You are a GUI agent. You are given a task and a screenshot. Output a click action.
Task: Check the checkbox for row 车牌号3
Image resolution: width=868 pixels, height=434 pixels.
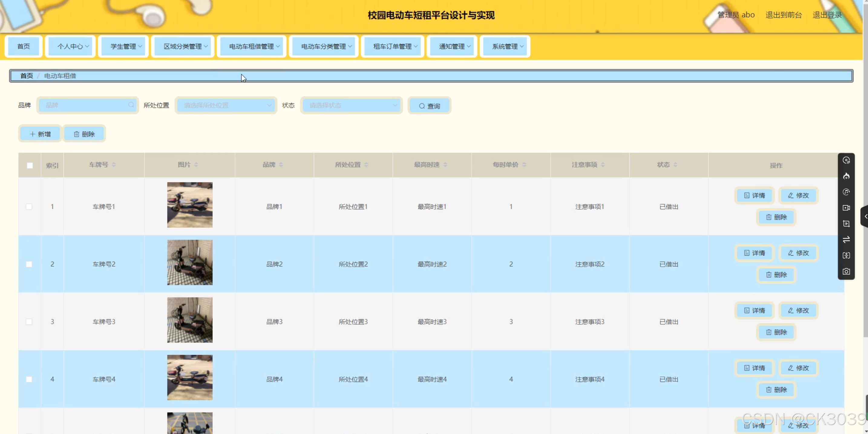(x=29, y=322)
